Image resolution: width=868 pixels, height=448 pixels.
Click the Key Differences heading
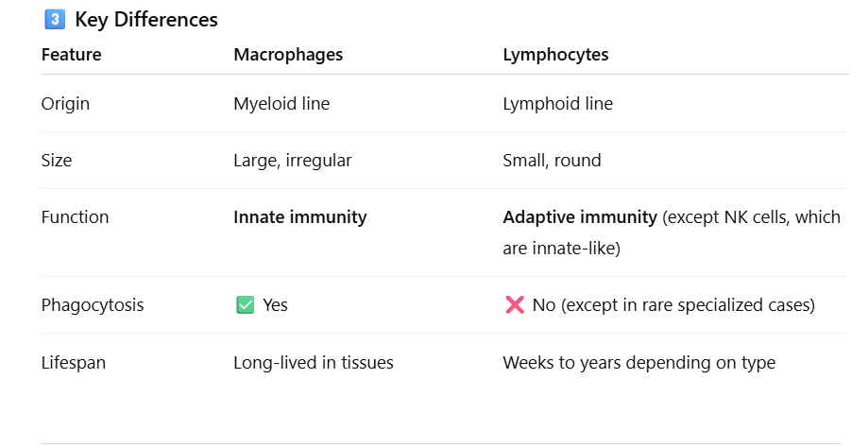tap(146, 20)
